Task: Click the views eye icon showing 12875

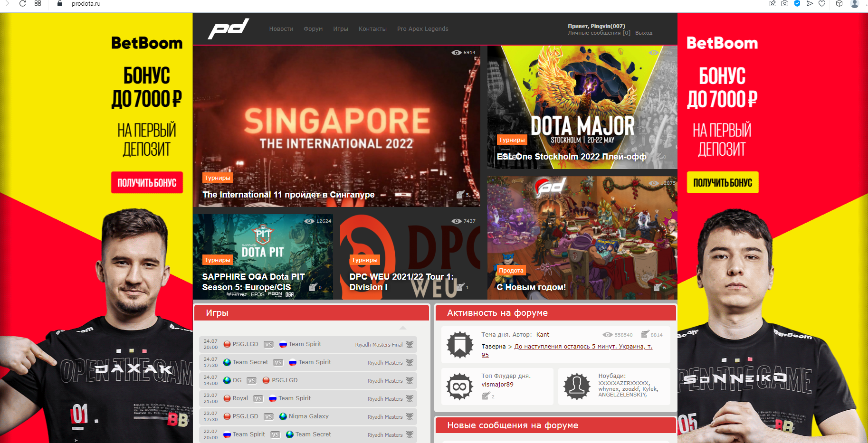Action: 654,183
